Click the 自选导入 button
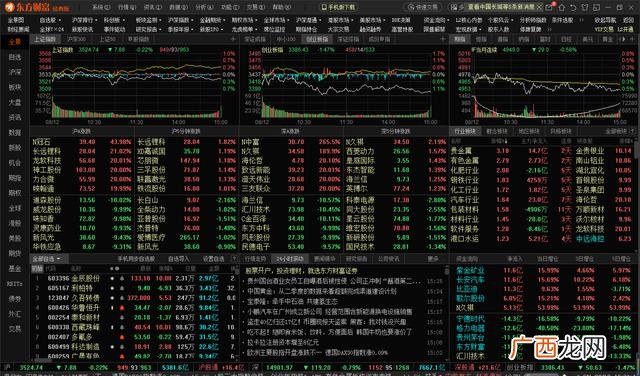Screen dimensions: 640x376 click(179, 259)
